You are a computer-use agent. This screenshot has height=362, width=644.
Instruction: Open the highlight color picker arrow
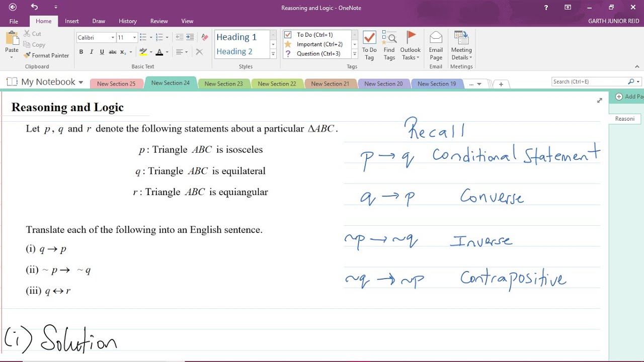coord(151,52)
